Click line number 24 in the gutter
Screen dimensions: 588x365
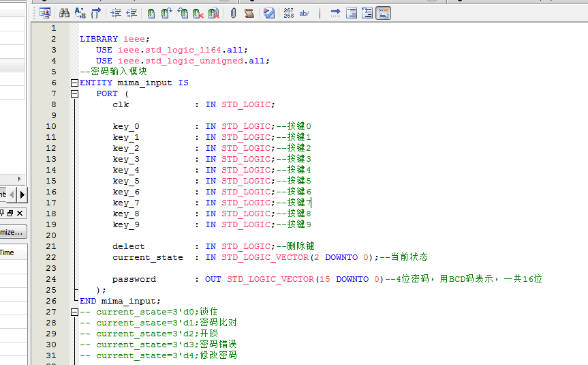click(51, 279)
